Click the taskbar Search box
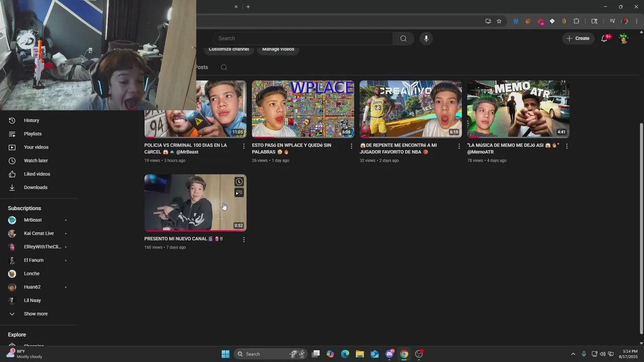 pyautogui.click(x=271, y=354)
